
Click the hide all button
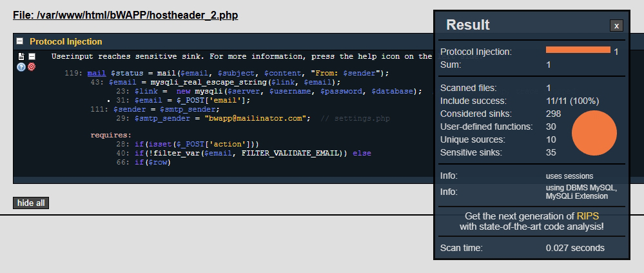pyautogui.click(x=30, y=203)
